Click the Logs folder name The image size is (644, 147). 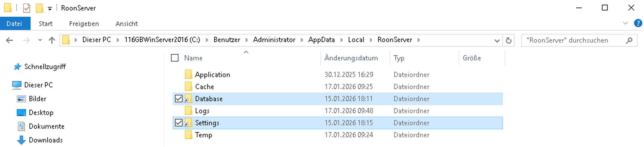(x=202, y=111)
